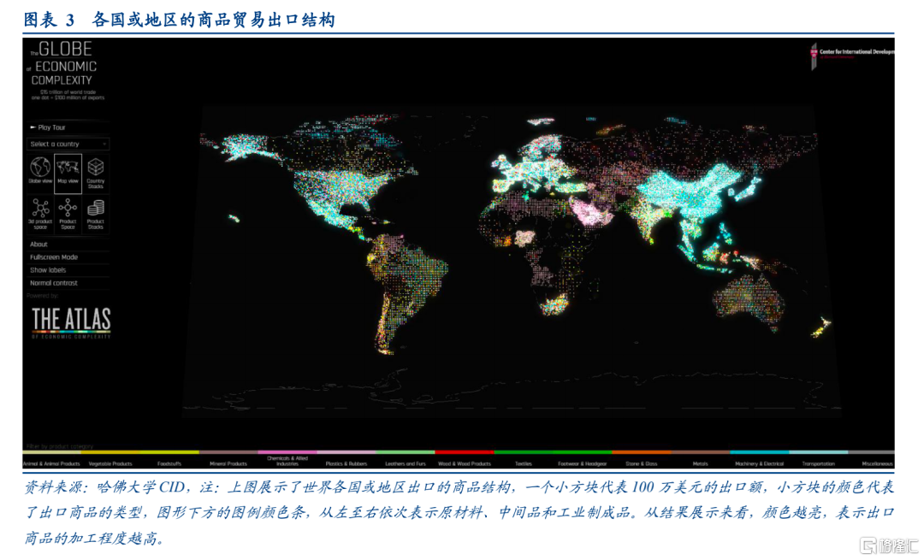Toggle Normal contrast setting
This screenshot has height=560, width=924.
pyautogui.click(x=53, y=283)
